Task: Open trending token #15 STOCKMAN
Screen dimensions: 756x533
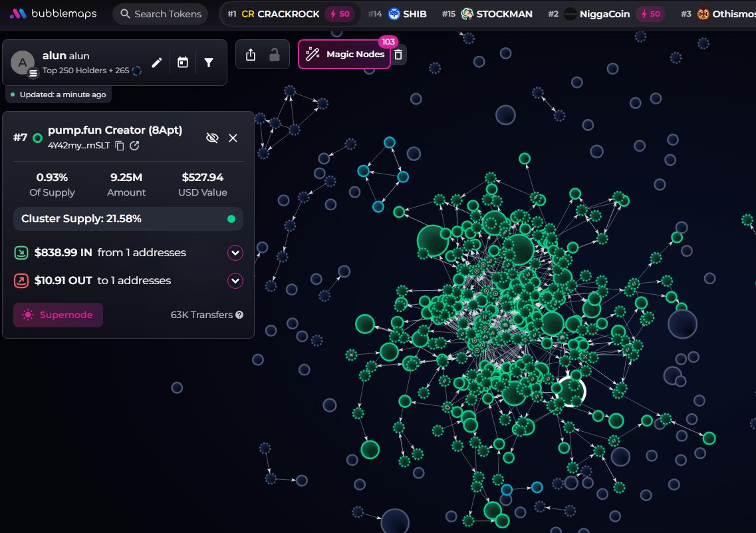Action: pyautogui.click(x=487, y=14)
